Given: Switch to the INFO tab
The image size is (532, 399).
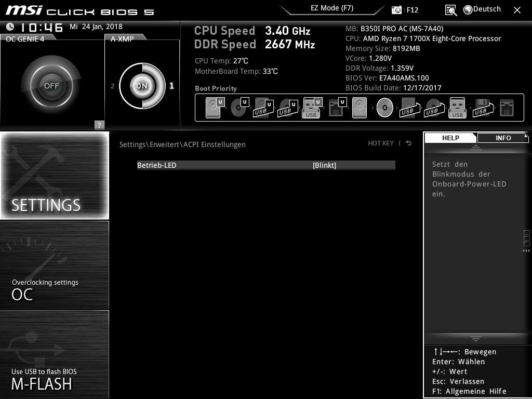Looking at the screenshot, I should [503, 138].
